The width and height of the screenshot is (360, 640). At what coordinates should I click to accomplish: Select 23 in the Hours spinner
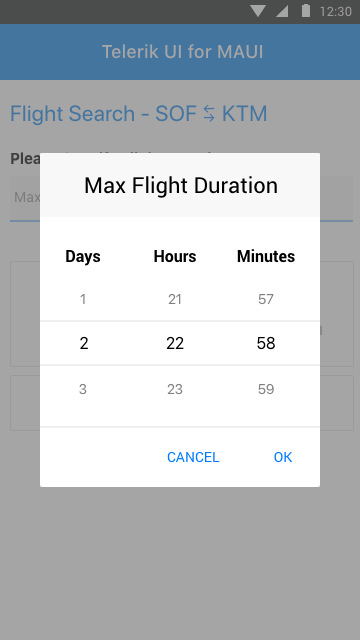pyautogui.click(x=175, y=389)
